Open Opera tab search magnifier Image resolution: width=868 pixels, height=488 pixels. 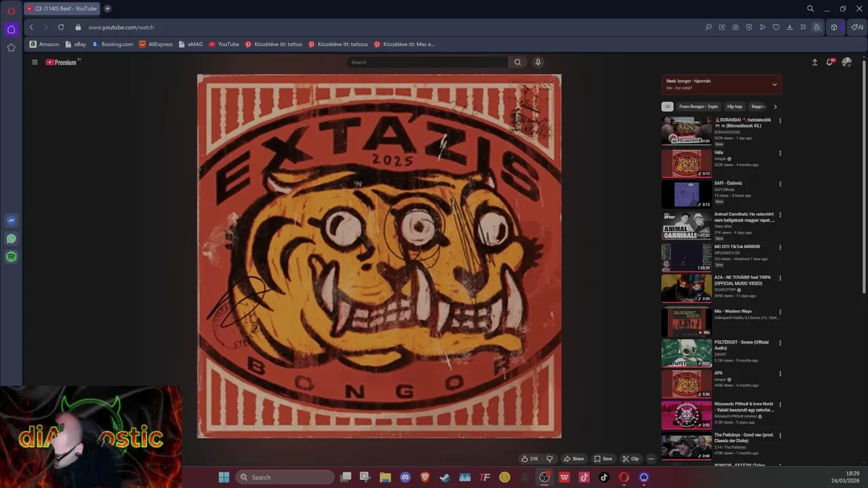click(x=810, y=9)
